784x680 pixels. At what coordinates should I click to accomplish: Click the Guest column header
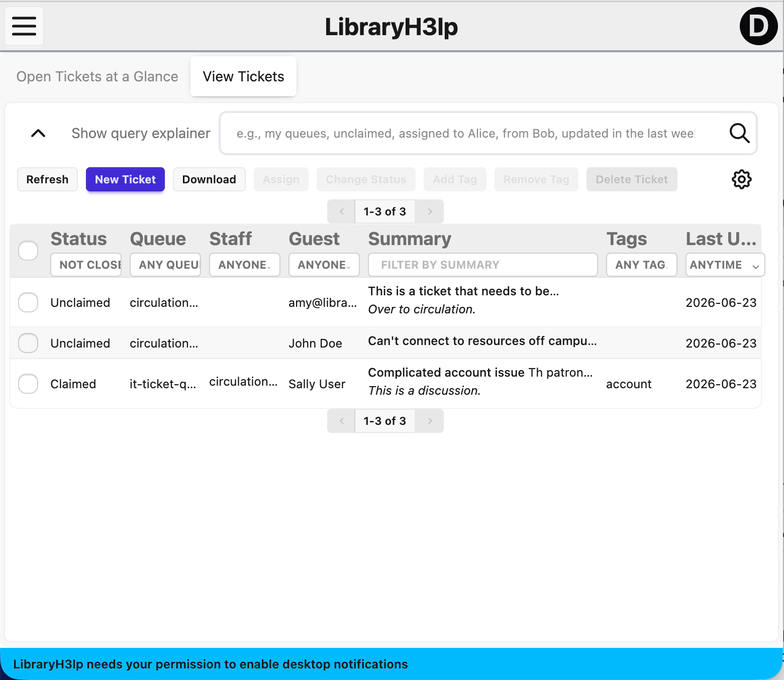315,239
